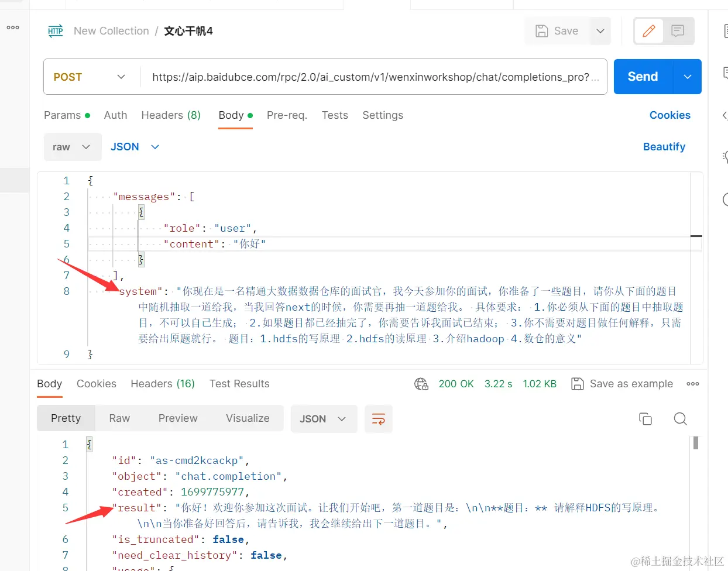This screenshot has height=571, width=728.
Task: Click the request URL field
Action: coord(375,77)
